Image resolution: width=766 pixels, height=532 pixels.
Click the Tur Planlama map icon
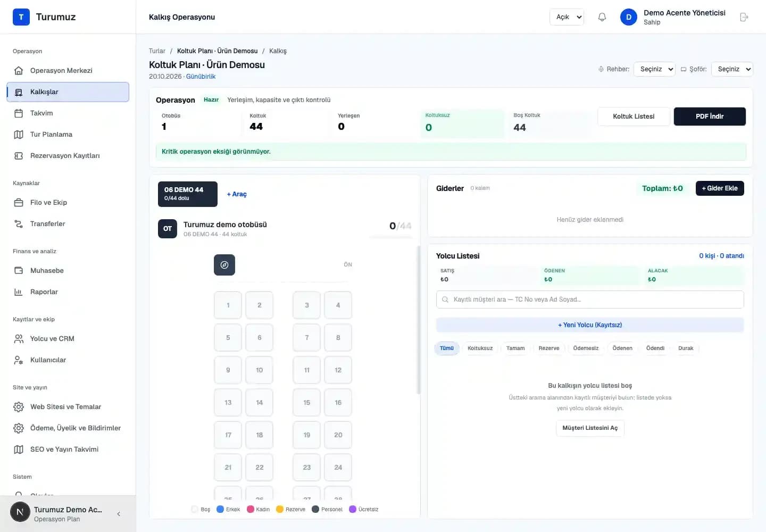19,135
